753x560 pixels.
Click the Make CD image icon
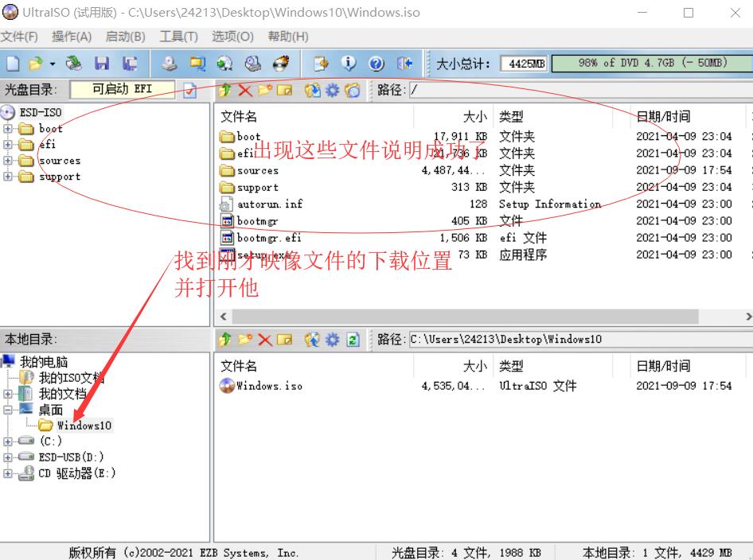169,64
